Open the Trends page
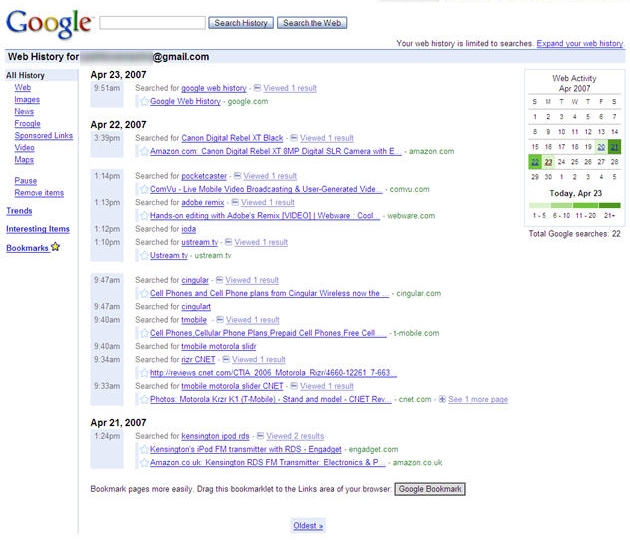This screenshot has width=630, height=540. tap(19, 211)
